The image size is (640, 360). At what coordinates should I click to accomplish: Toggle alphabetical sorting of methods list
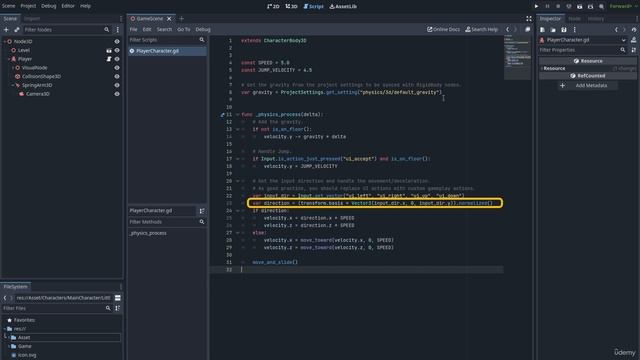(x=202, y=211)
